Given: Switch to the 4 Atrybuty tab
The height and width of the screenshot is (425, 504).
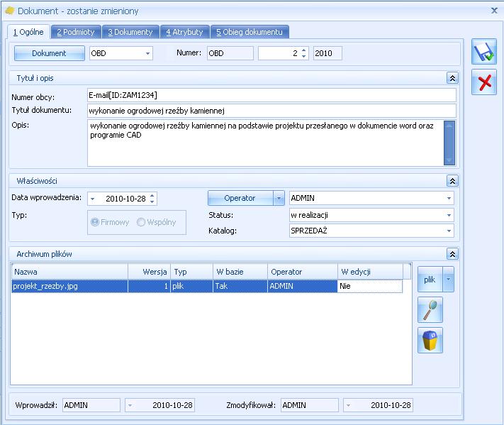Looking at the screenshot, I should (185, 32).
